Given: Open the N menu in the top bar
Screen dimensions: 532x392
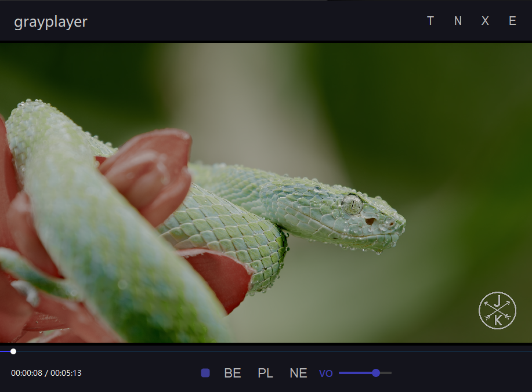Looking at the screenshot, I should [458, 21].
